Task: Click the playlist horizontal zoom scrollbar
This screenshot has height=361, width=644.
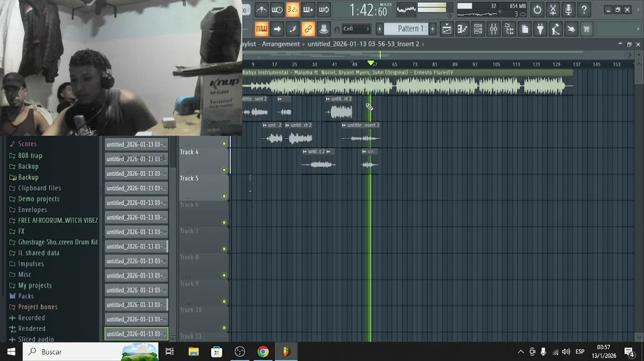Action: [x=412, y=54]
